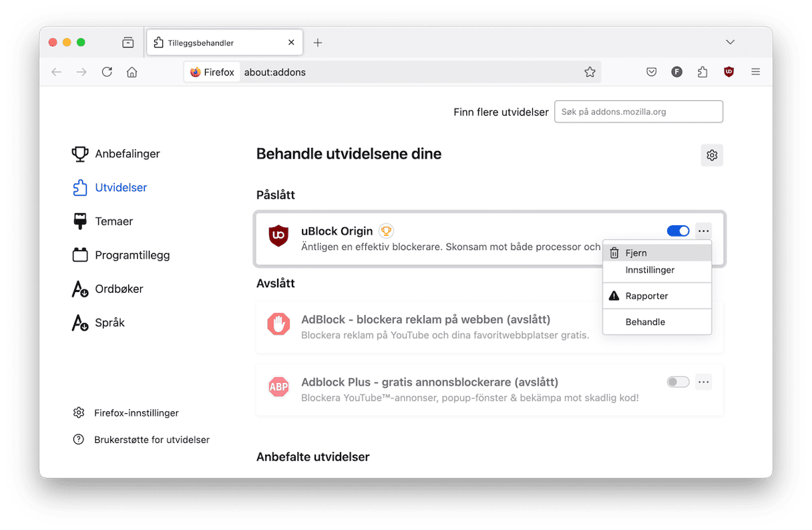Choose Rapporter from the context menu
The image size is (812, 530).
657,296
